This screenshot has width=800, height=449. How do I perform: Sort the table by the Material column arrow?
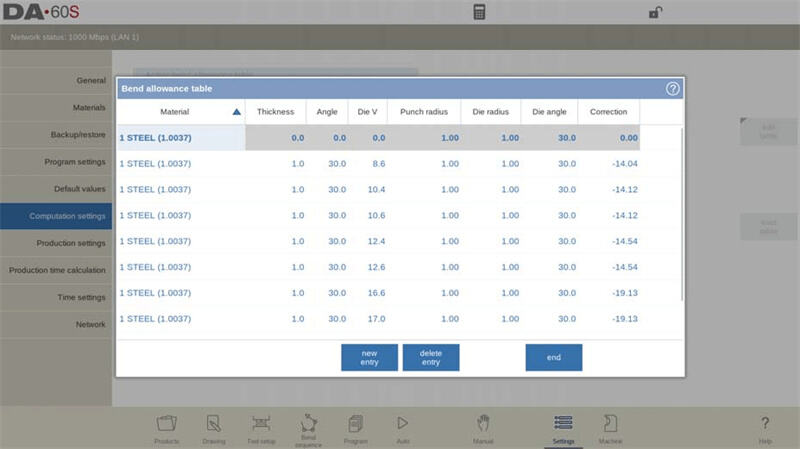click(236, 112)
